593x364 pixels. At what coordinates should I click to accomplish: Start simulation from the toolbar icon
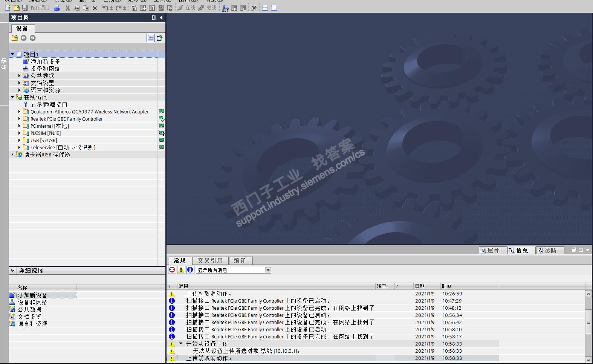[161, 8]
